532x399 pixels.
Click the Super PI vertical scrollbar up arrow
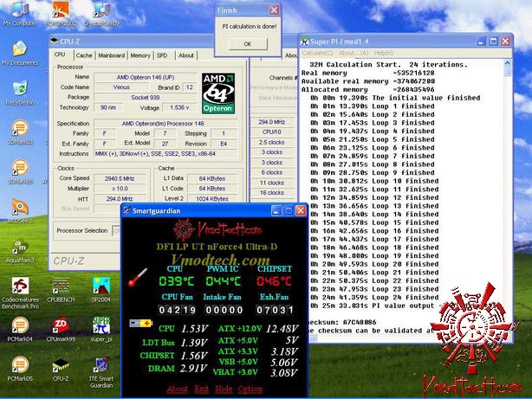pos(508,62)
